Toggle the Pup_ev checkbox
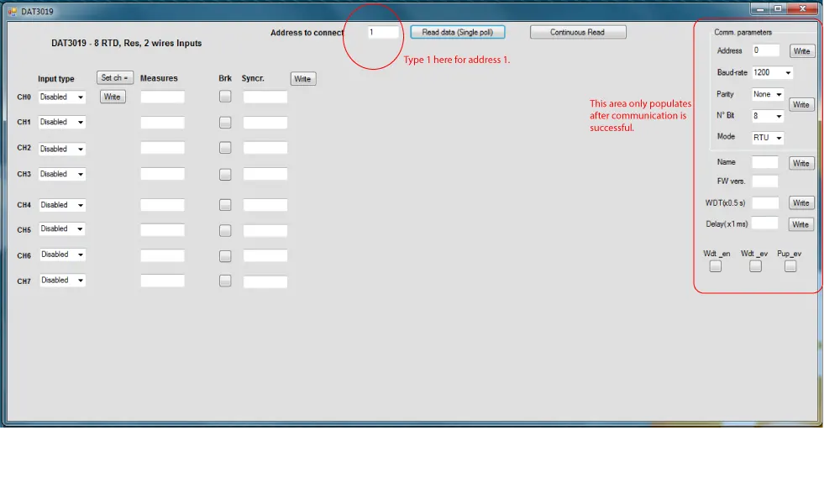 [790, 266]
